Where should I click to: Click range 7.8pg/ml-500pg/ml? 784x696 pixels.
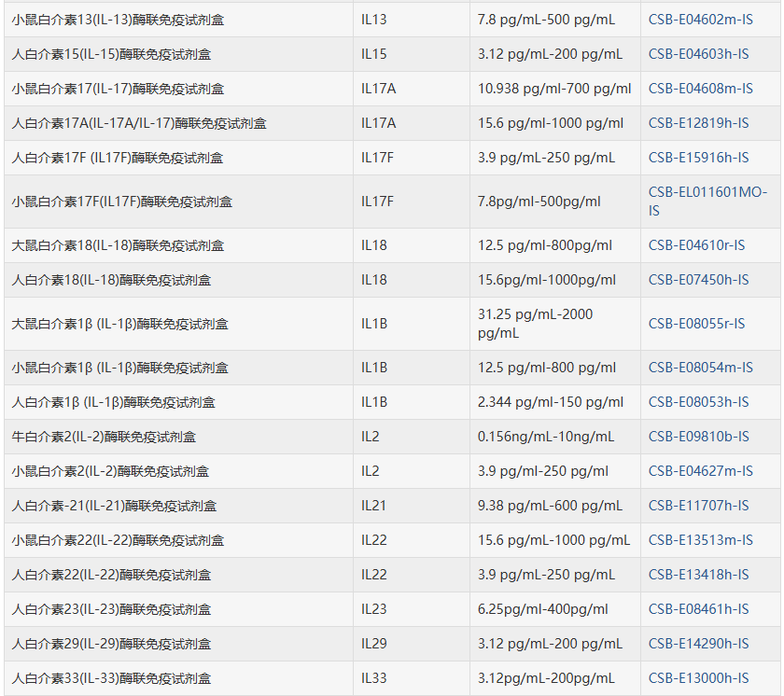click(x=539, y=202)
